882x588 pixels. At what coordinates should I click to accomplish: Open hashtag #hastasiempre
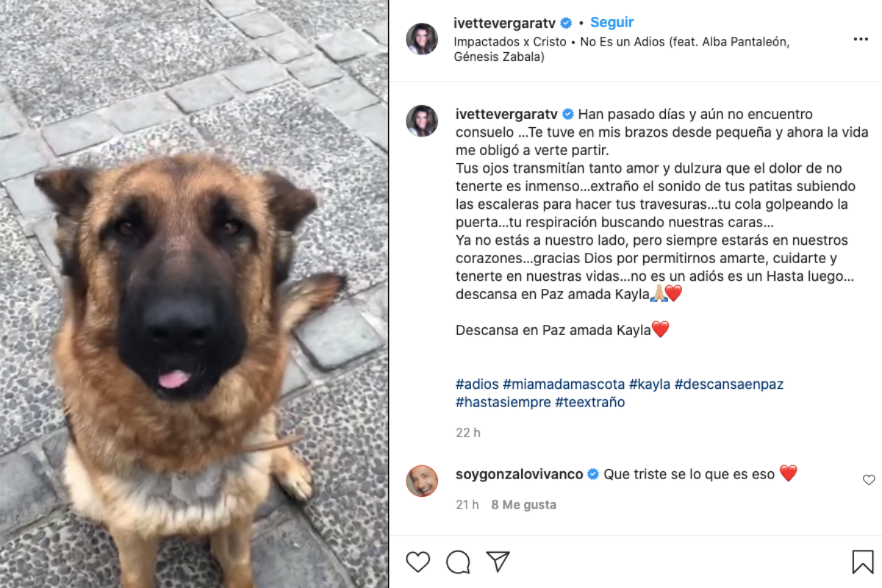click(503, 402)
